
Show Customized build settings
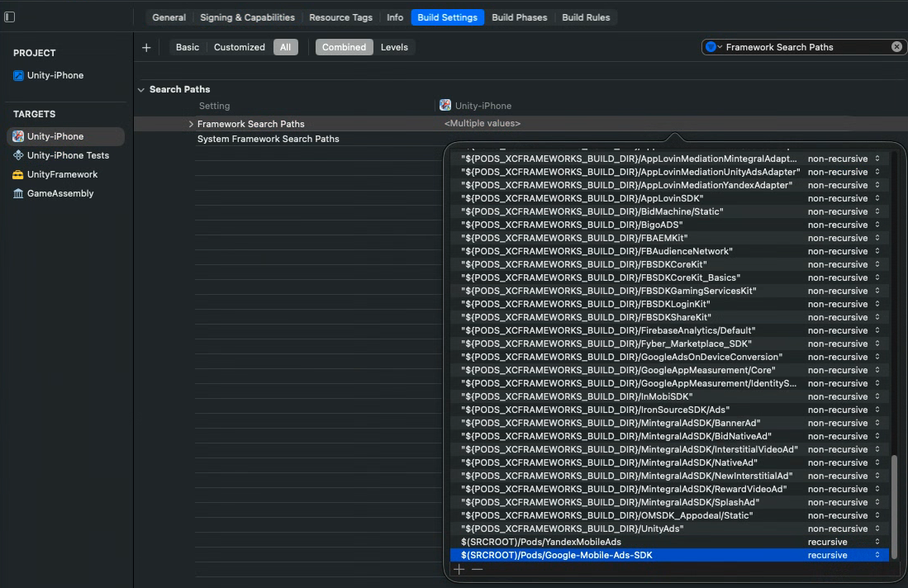[239, 47]
